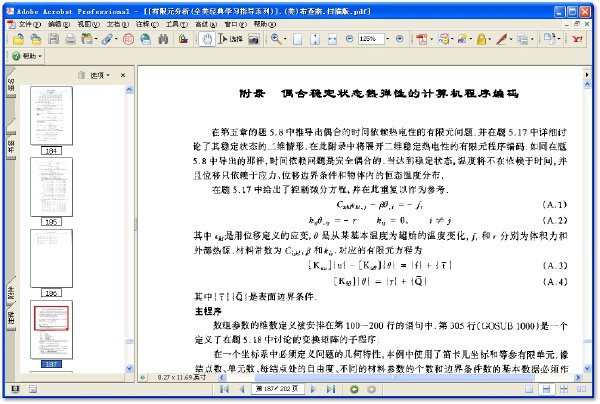
Task: Click the second folder icon in toolbar
Action: [x=36, y=39]
